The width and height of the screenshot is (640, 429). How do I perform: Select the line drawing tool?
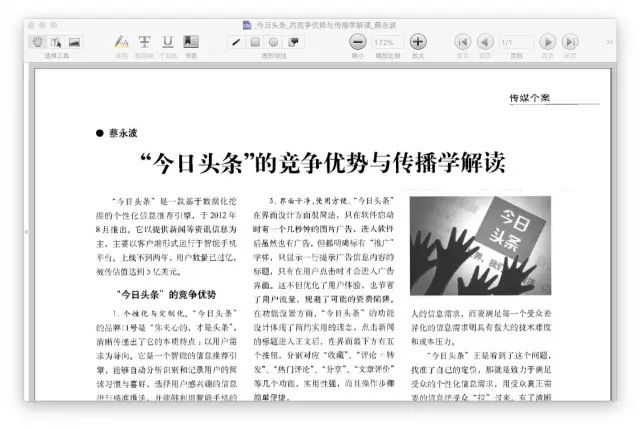(237, 42)
